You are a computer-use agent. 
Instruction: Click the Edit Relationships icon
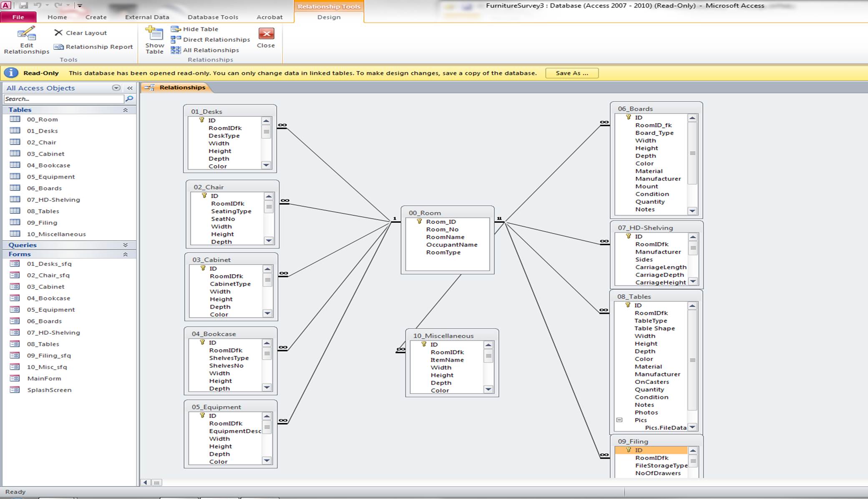pos(26,34)
